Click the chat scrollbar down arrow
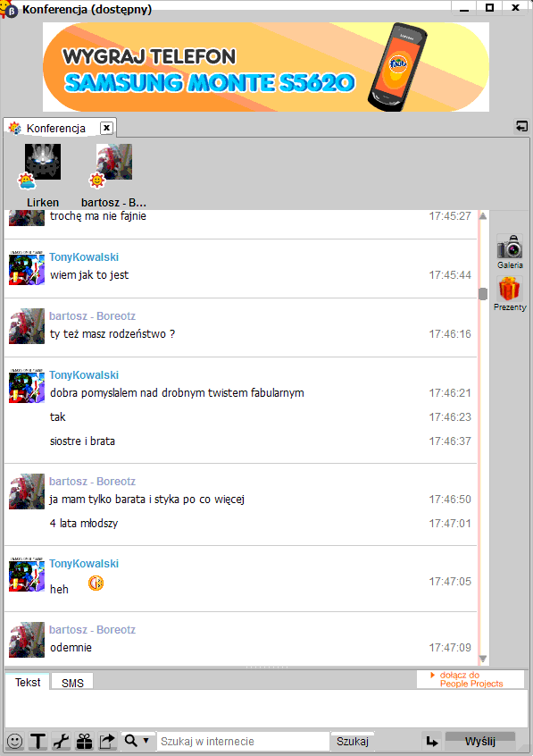The image size is (533, 756). (483, 659)
